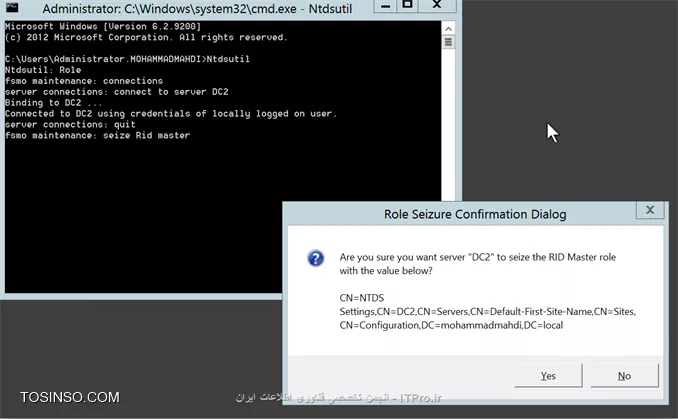Confirm role seizure with Yes button
The height and width of the screenshot is (419, 678).
[x=548, y=375]
